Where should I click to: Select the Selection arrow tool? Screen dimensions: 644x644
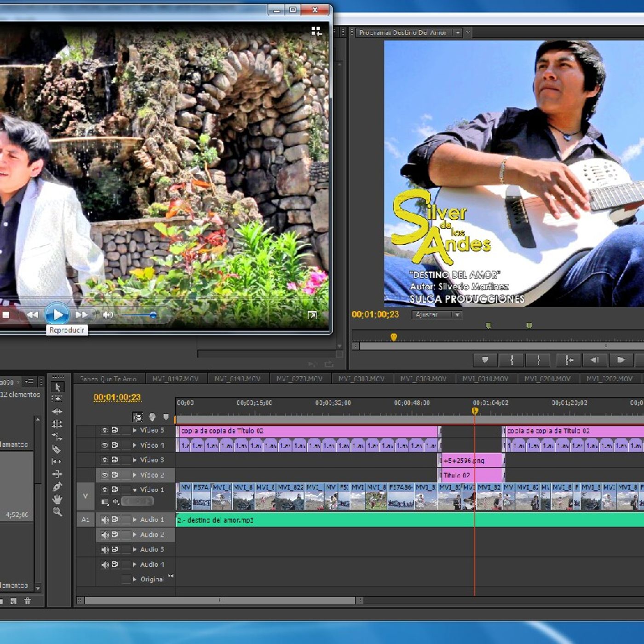pos(57,387)
